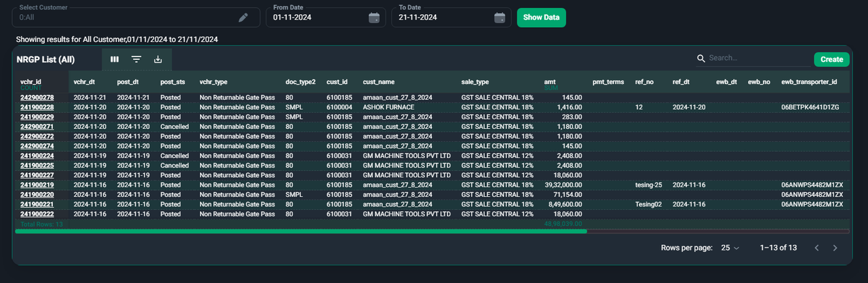
Task: Sort by ewb_dt column header
Action: click(x=726, y=82)
